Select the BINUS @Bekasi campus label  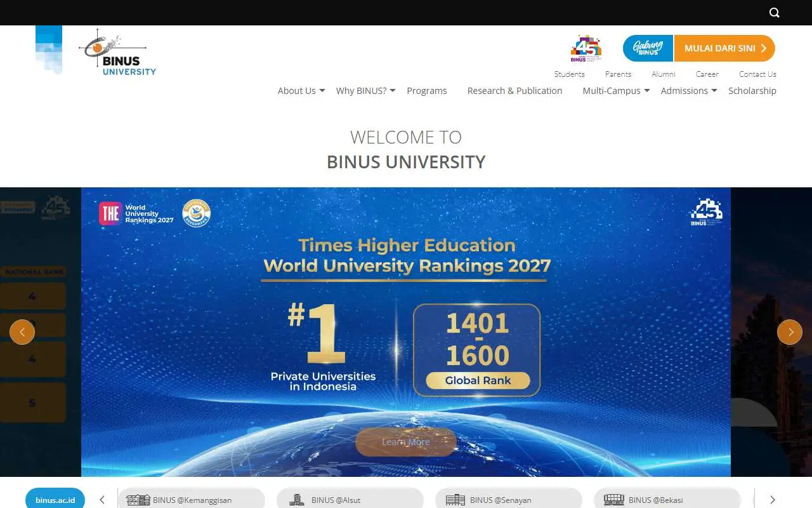(x=656, y=500)
